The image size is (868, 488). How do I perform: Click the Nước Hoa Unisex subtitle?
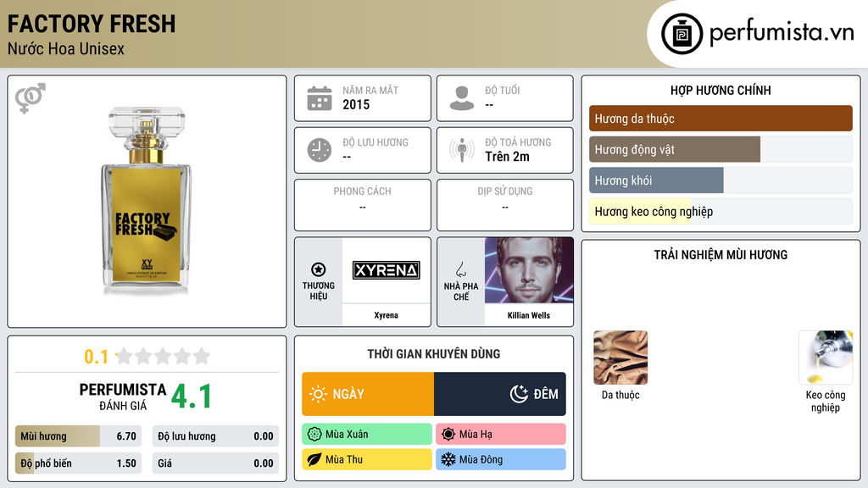(66, 48)
